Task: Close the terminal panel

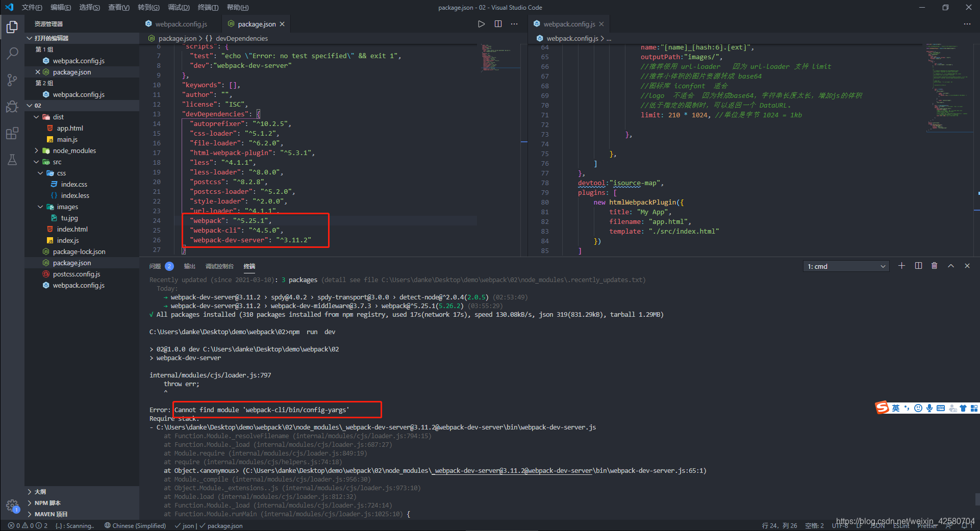Action: (967, 266)
